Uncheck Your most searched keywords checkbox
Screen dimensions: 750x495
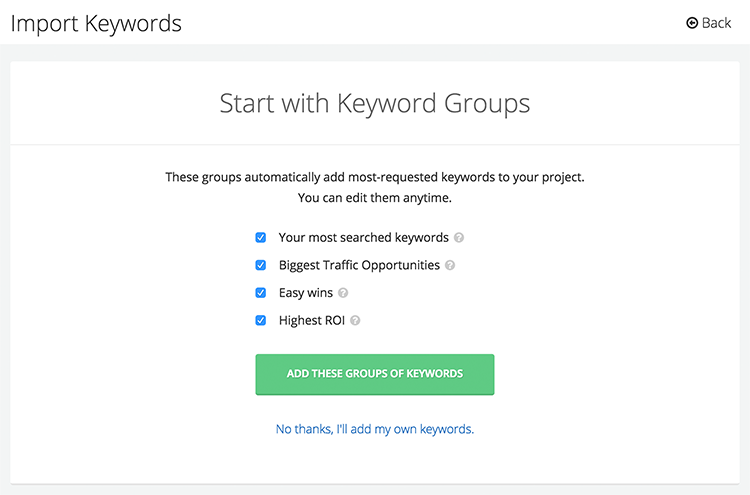coord(261,238)
